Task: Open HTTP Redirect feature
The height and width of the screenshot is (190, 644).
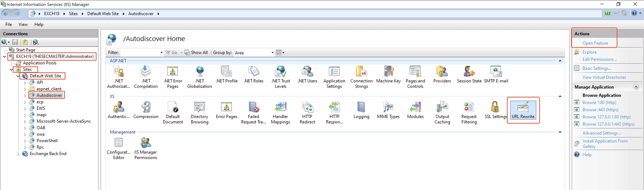Action: coord(307,113)
